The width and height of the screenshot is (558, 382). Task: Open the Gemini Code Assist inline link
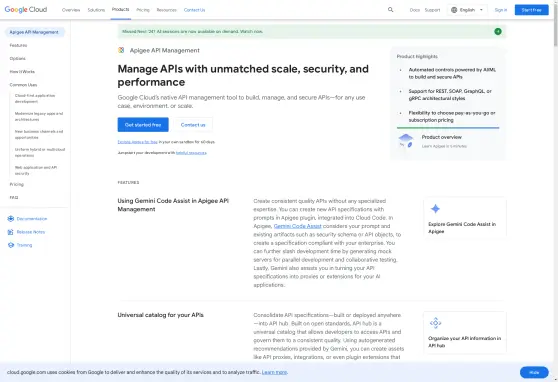tap(298, 226)
